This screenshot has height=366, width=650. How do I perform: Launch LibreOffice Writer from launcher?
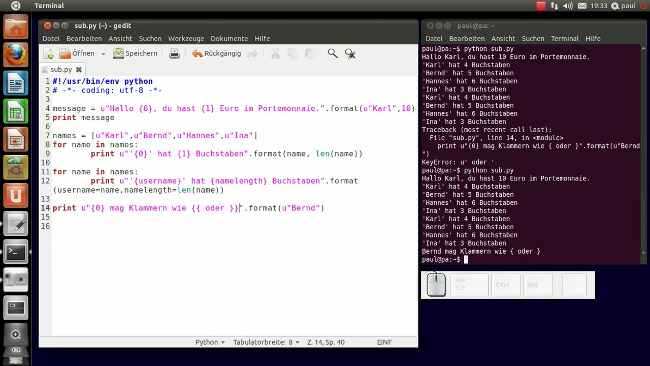click(16, 83)
